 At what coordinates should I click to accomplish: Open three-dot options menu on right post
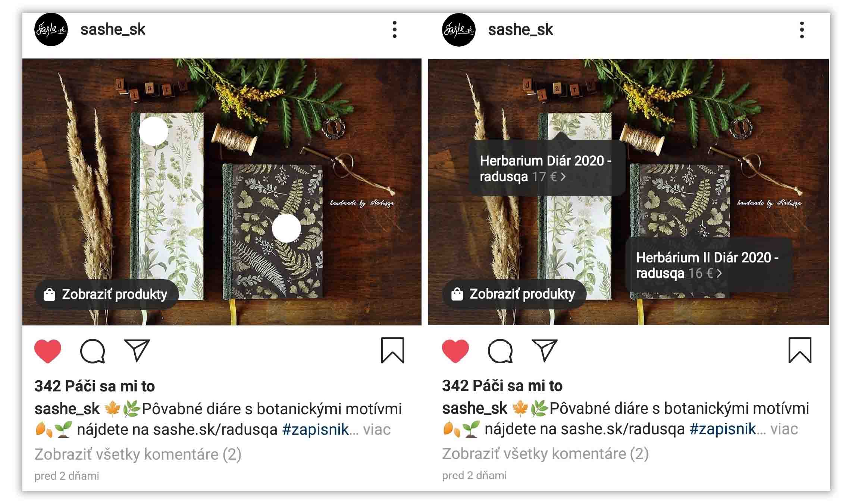pos(802,29)
